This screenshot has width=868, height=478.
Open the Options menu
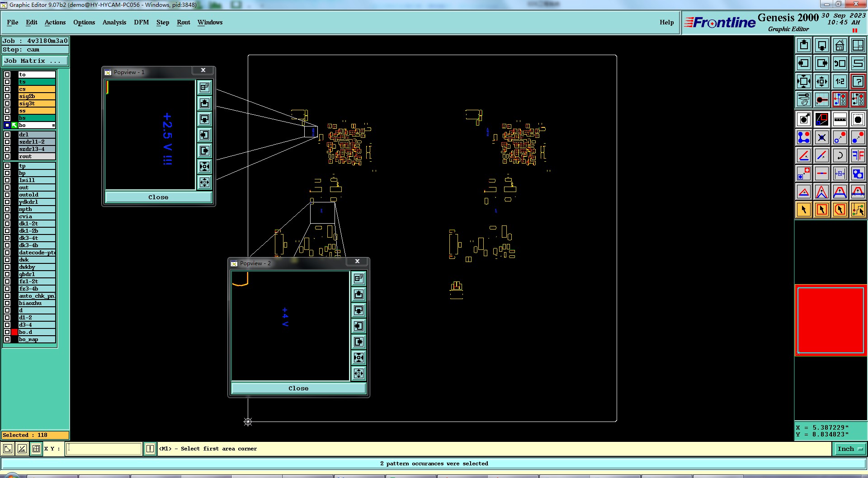(84, 22)
